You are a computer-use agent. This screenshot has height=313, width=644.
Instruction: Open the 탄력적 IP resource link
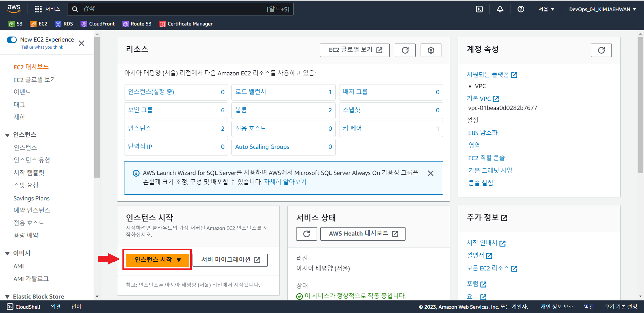pos(140,146)
